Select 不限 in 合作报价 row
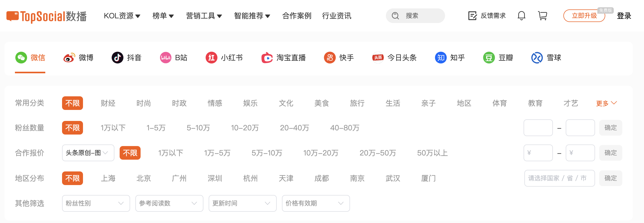Image resolution: width=644 pixels, height=223 pixels. [130, 153]
